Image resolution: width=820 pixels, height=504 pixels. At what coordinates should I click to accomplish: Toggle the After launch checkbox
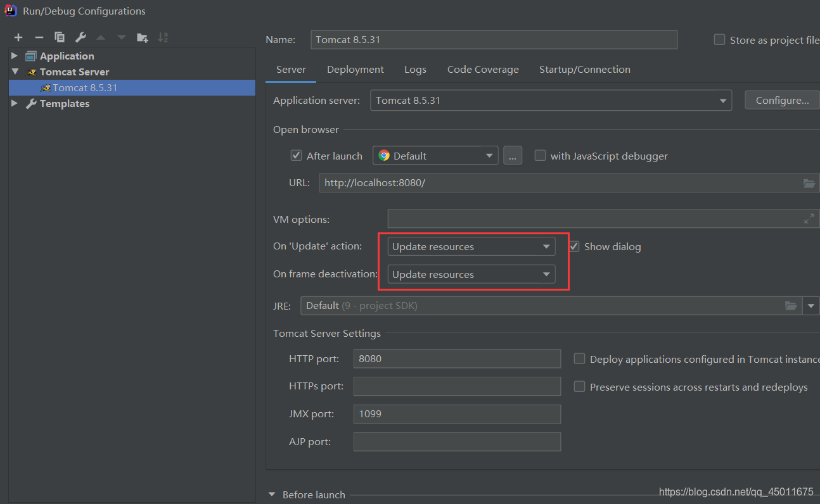(296, 155)
